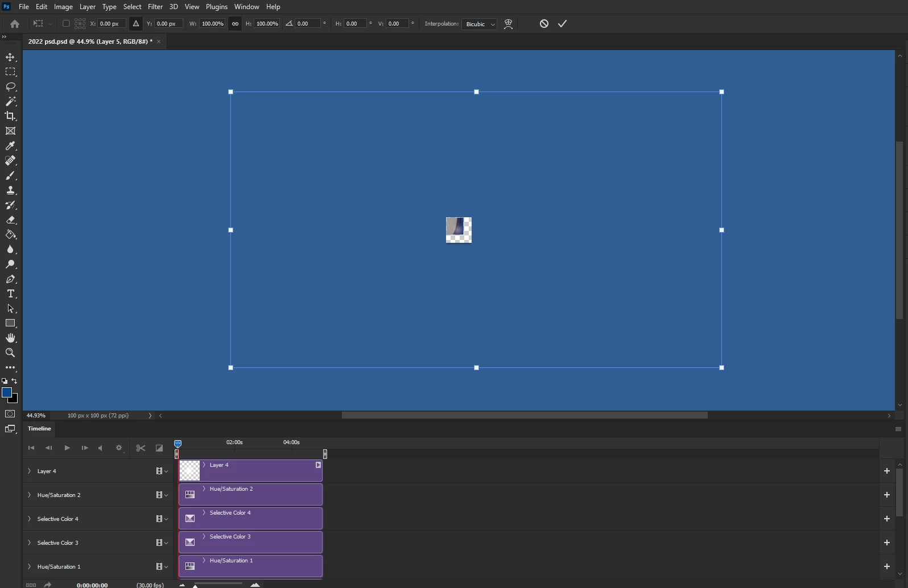
Task: Open the transition options icon in timeline
Action: pos(159,448)
